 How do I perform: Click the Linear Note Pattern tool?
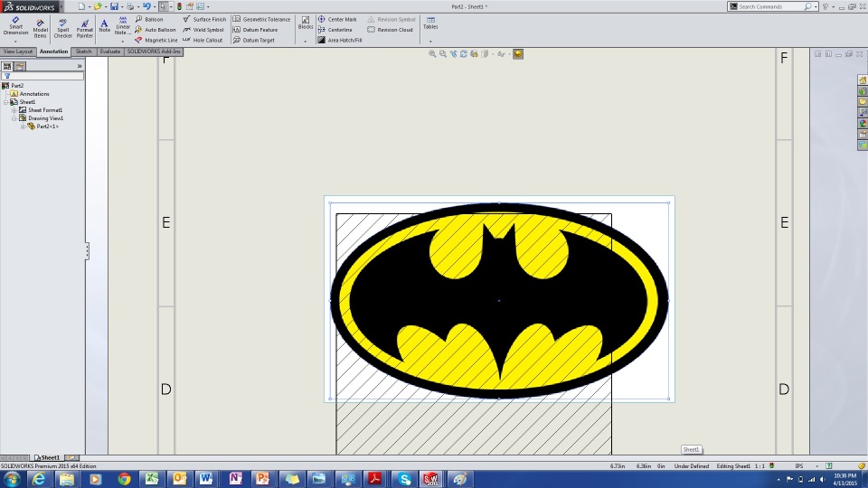122,26
